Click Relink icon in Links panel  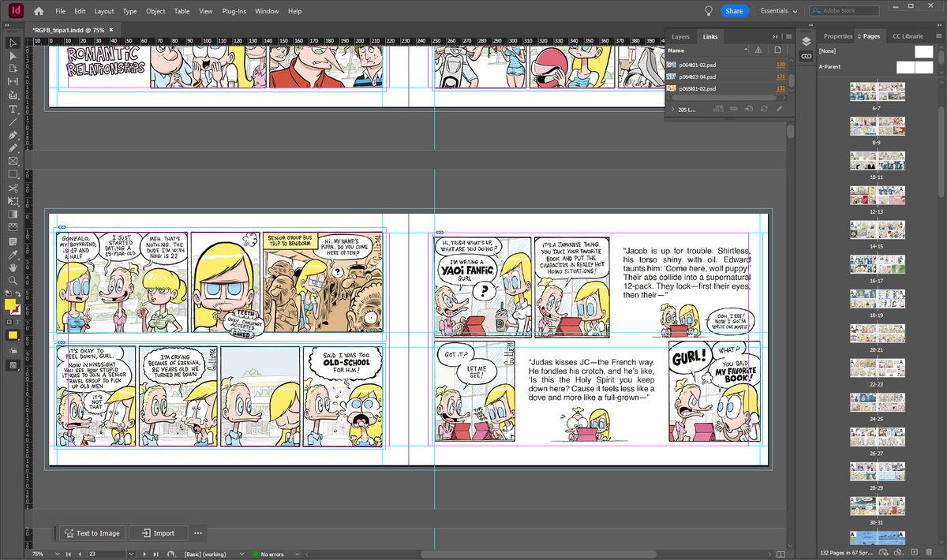coord(734,109)
